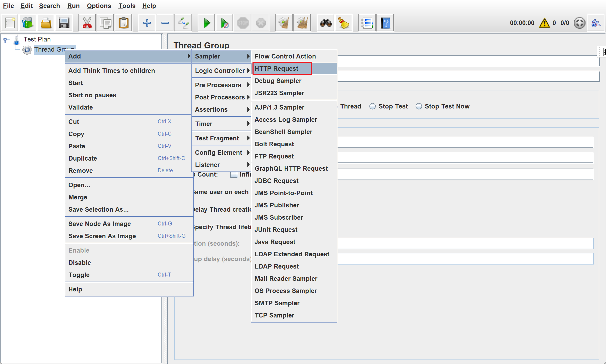This screenshot has width=606, height=364.
Task: Choose HTTP Request from sampler list
Action: click(277, 69)
